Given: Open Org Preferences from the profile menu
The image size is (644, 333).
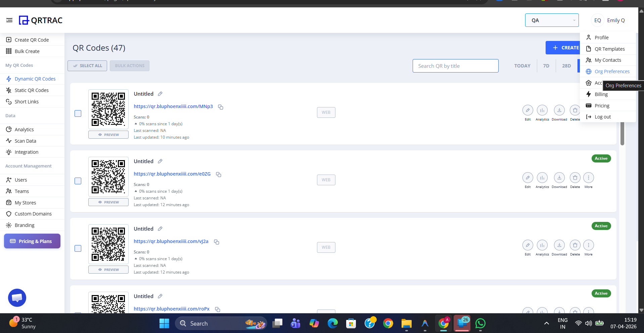Looking at the screenshot, I should click(x=612, y=71).
